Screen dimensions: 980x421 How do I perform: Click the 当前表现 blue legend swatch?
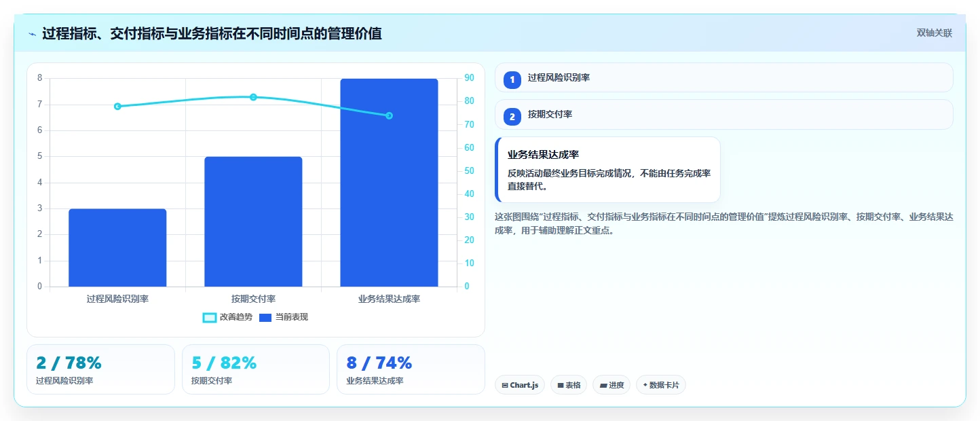click(x=265, y=318)
